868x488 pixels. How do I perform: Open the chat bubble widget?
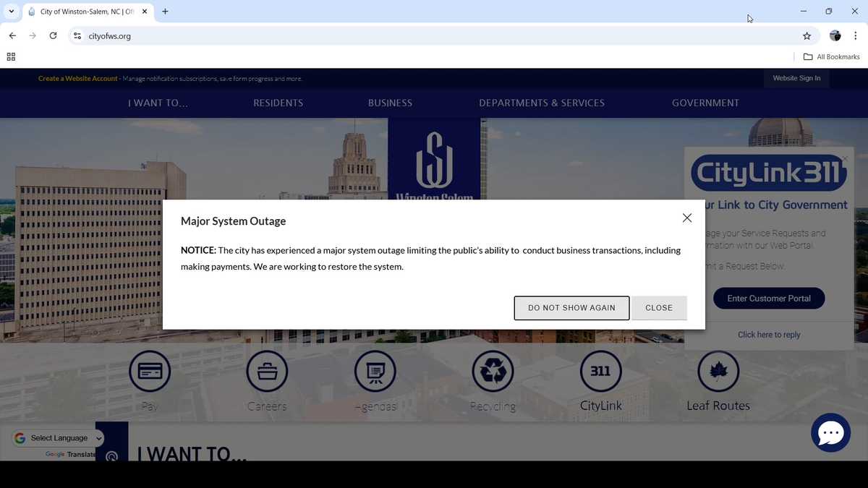830,432
